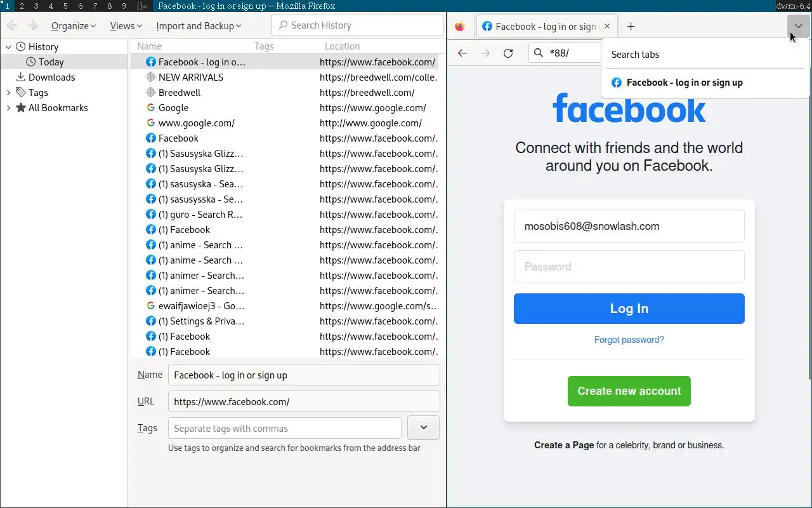812x508 pixels.
Task: Click the Tags label icon in sidebar
Action: coord(21,92)
